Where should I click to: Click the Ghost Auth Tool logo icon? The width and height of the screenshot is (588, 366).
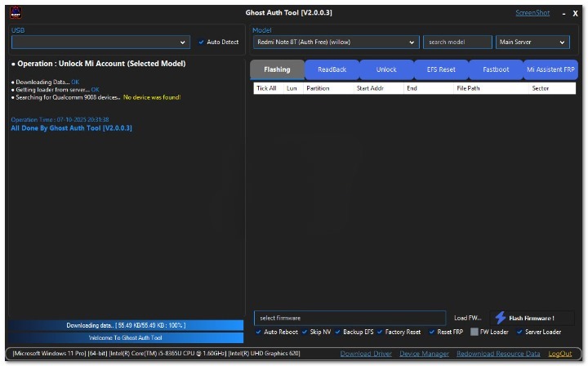[15, 13]
